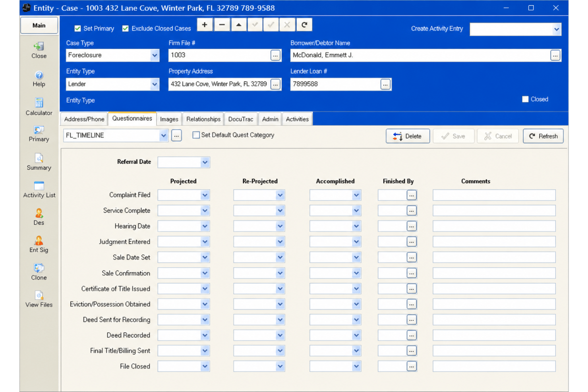Open the Images tab
This screenshot has width=588, height=392.
tap(169, 119)
